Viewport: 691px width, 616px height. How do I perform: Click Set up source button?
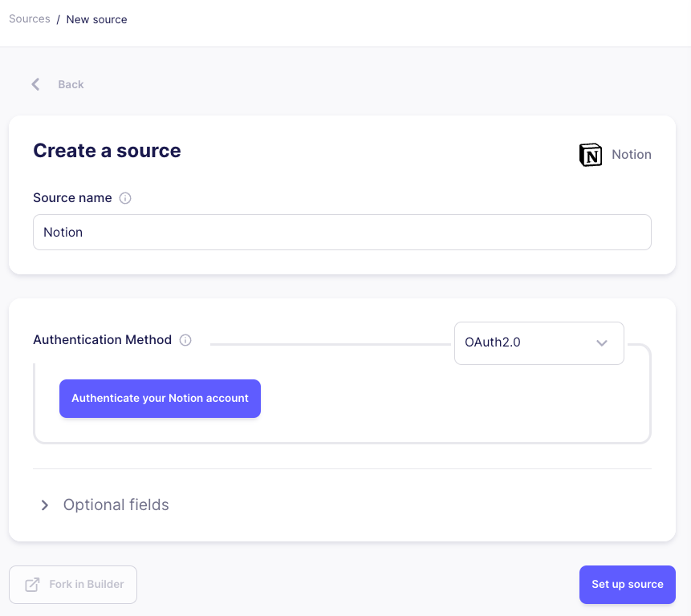coord(627,584)
